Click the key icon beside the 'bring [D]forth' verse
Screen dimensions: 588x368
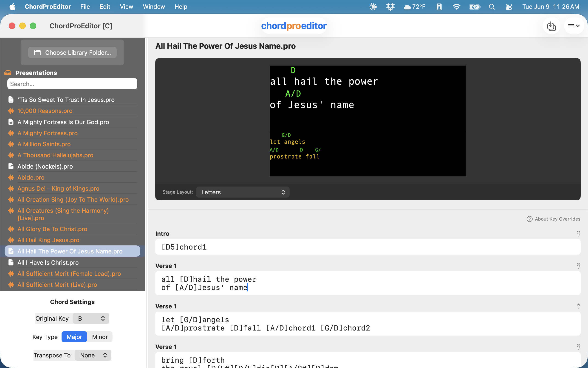579,347
